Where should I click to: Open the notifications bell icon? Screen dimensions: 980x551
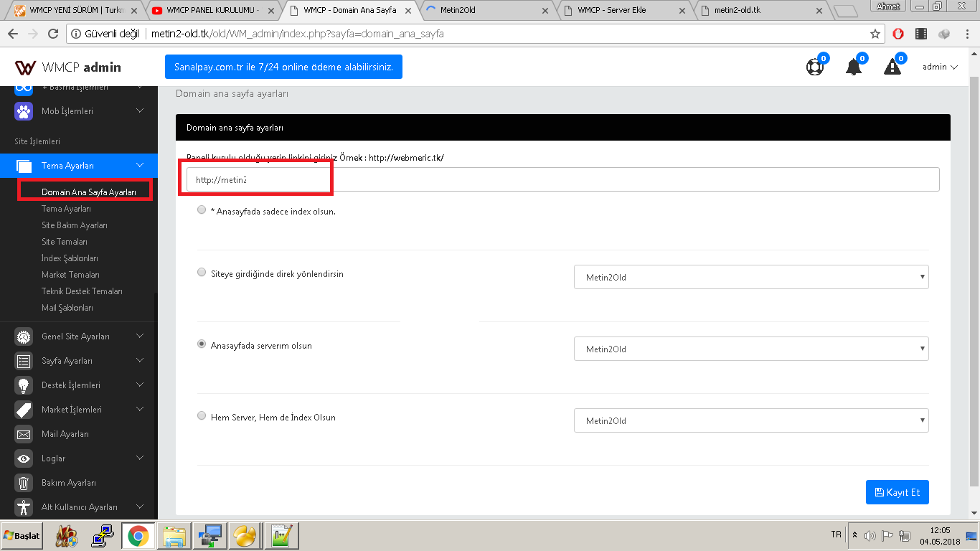[x=854, y=67]
